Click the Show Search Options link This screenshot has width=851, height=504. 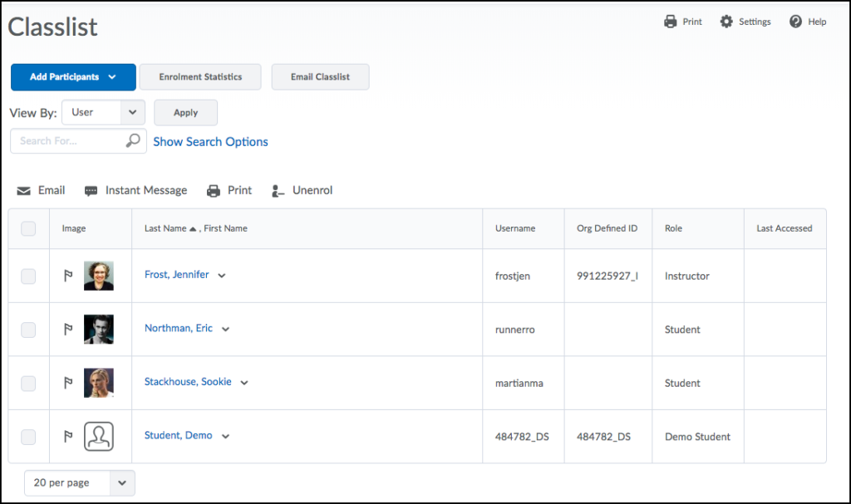tap(210, 142)
